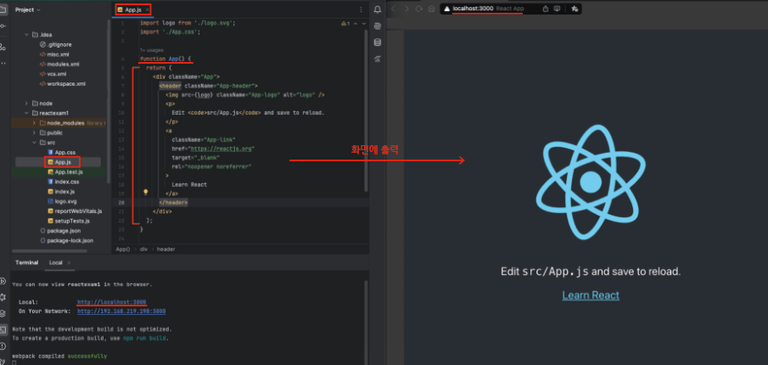Select the Local terminal tab

(56, 263)
